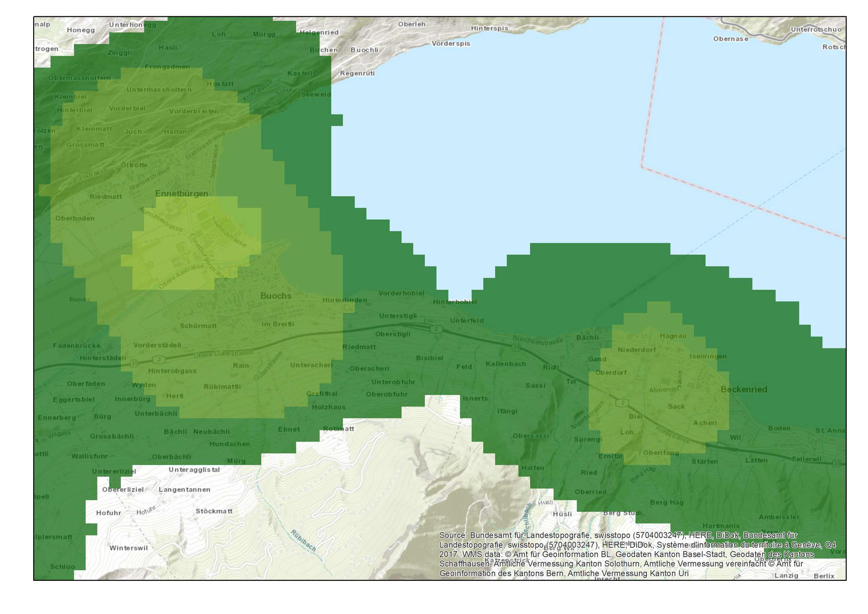
Task: Select the Niederdorf place label
Action: pos(636,350)
